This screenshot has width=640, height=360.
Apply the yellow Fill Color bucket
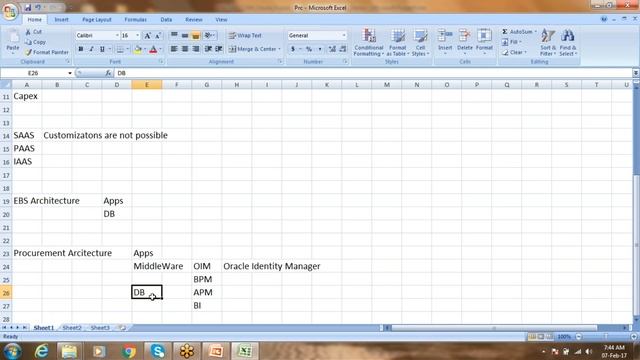tap(138, 49)
